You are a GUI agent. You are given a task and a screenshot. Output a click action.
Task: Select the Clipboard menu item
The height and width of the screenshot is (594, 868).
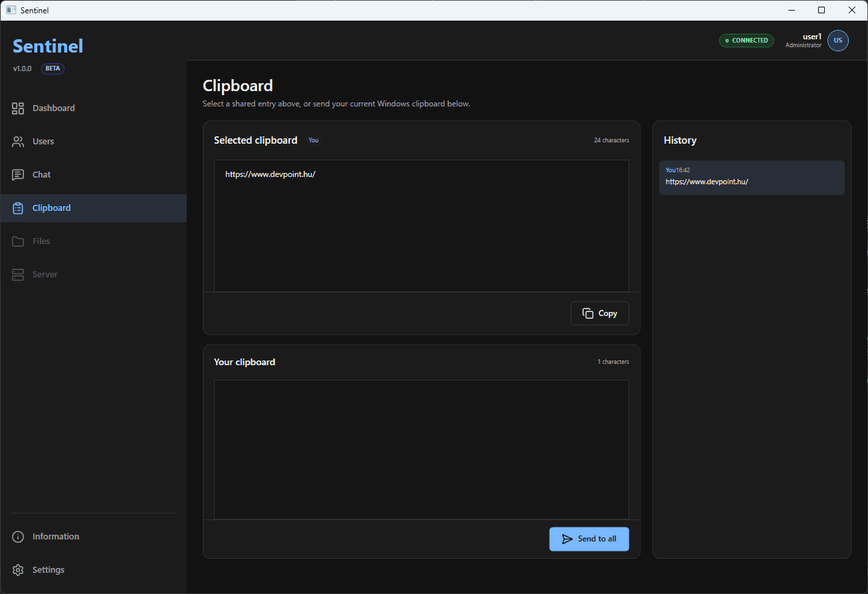pyautogui.click(x=93, y=208)
